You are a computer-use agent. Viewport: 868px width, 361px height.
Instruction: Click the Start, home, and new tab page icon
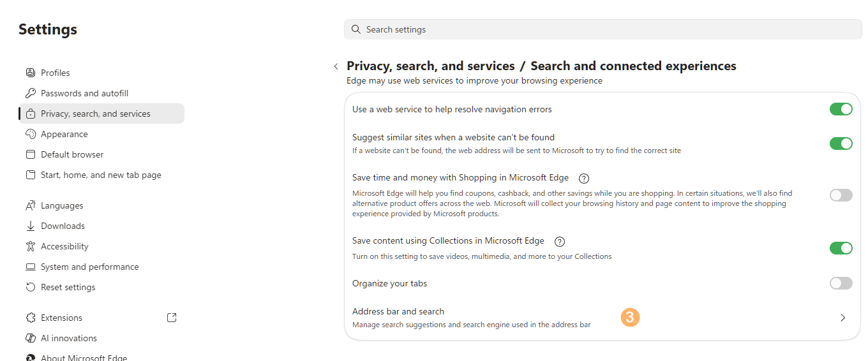click(x=30, y=175)
